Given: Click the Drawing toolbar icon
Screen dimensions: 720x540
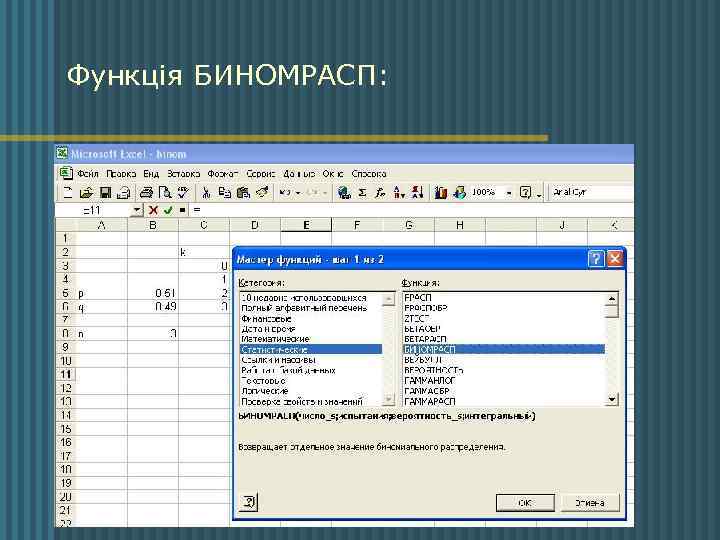Looking at the screenshot, I should pos(459,192).
